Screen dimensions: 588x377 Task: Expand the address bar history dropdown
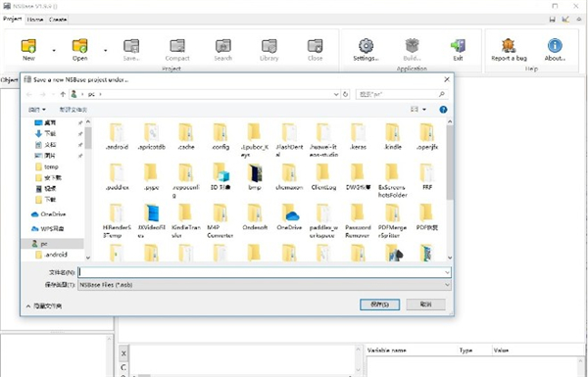[x=336, y=94]
